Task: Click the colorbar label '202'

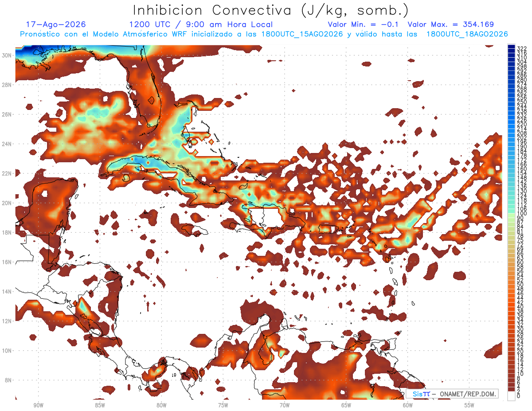Action: click(x=521, y=137)
